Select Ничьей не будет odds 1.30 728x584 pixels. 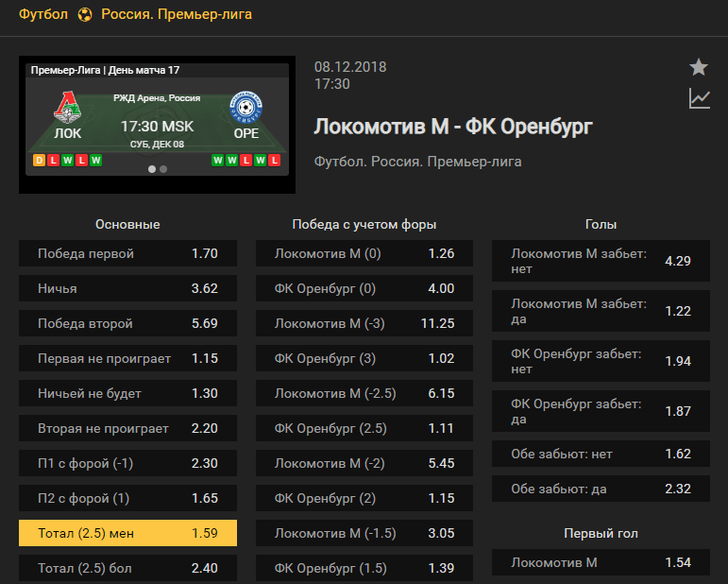(127, 393)
